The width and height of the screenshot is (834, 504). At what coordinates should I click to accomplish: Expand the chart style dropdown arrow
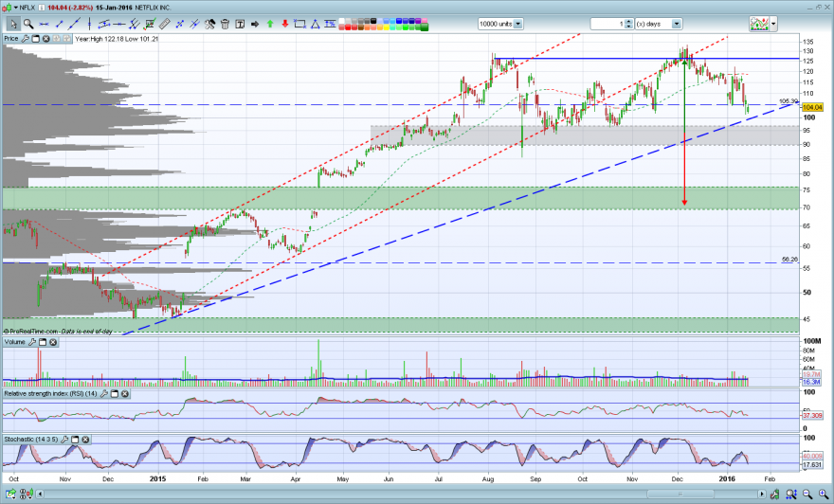click(773, 24)
